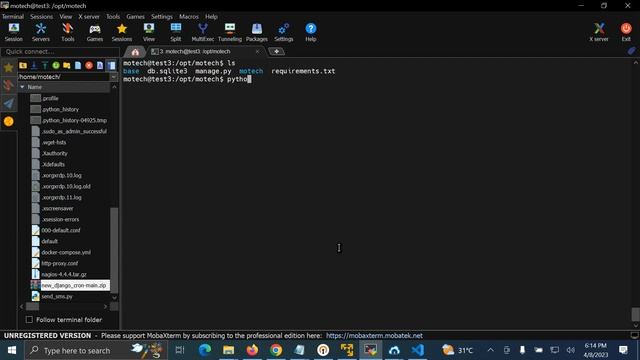Image resolution: width=640 pixels, height=360 pixels.
Task: Open the Tunneling toolbar icon
Action: [x=230, y=32]
